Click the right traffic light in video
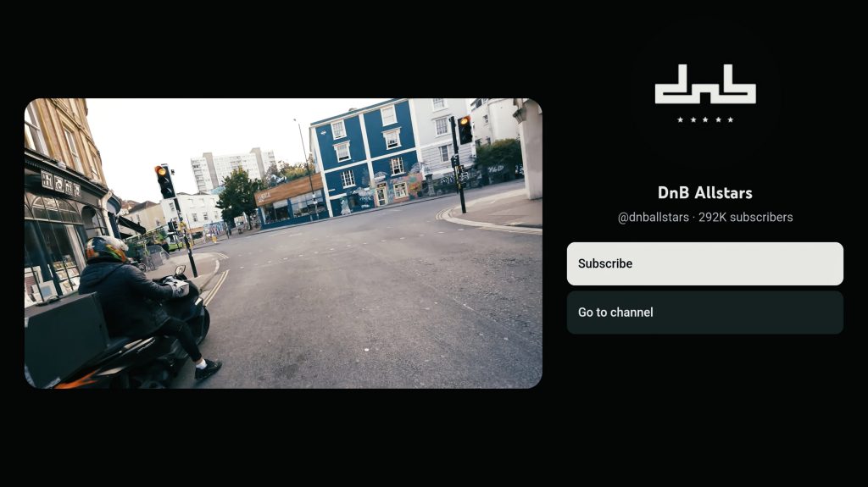 click(x=465, y=130)
